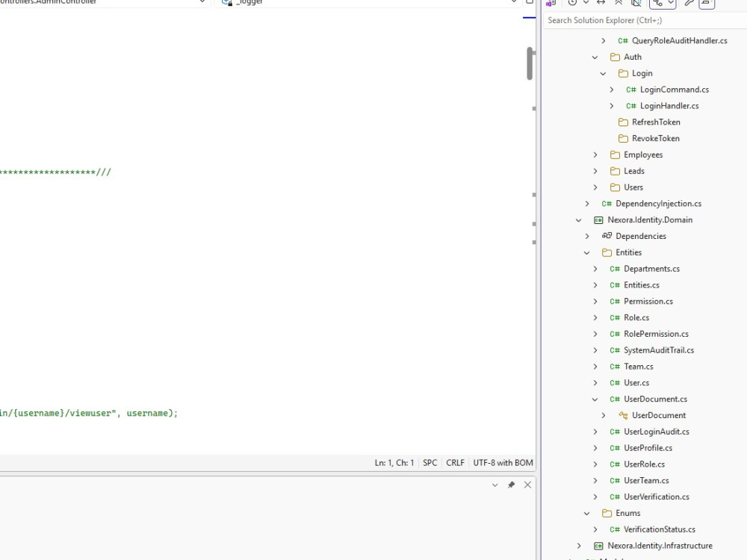The image size is (747, 560).
Task: Expand the Dependencies node
Action: pos(587,236)
